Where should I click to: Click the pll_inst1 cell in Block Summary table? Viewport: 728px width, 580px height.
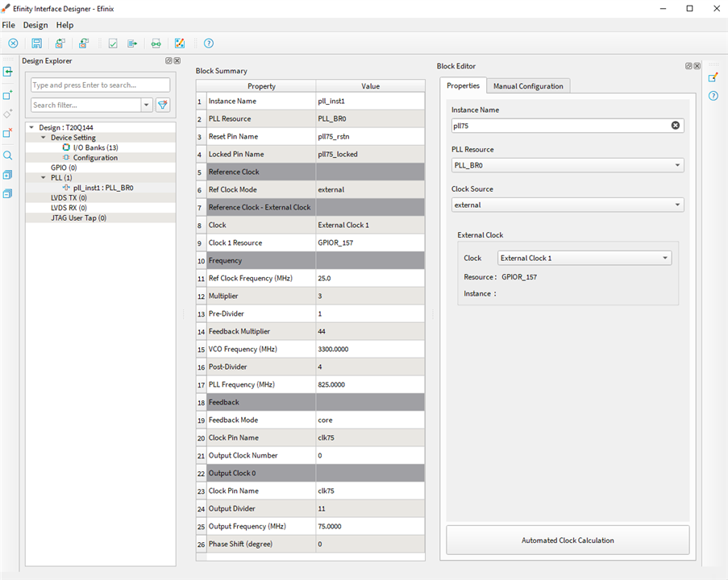click(x=370, y=101)
